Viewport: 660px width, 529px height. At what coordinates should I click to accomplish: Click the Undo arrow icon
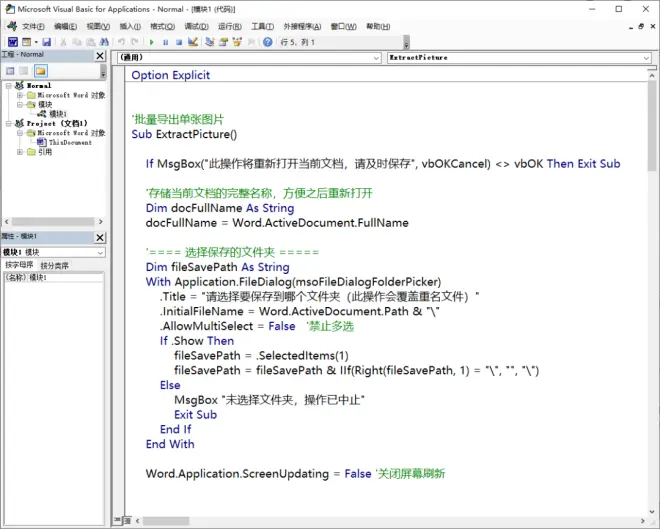121,42
